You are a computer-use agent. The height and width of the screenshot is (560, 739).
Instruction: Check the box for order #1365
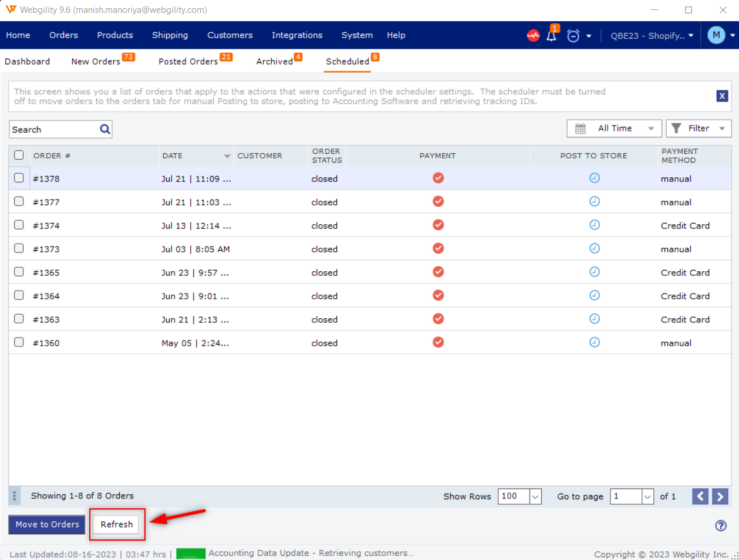click(19, 272)
